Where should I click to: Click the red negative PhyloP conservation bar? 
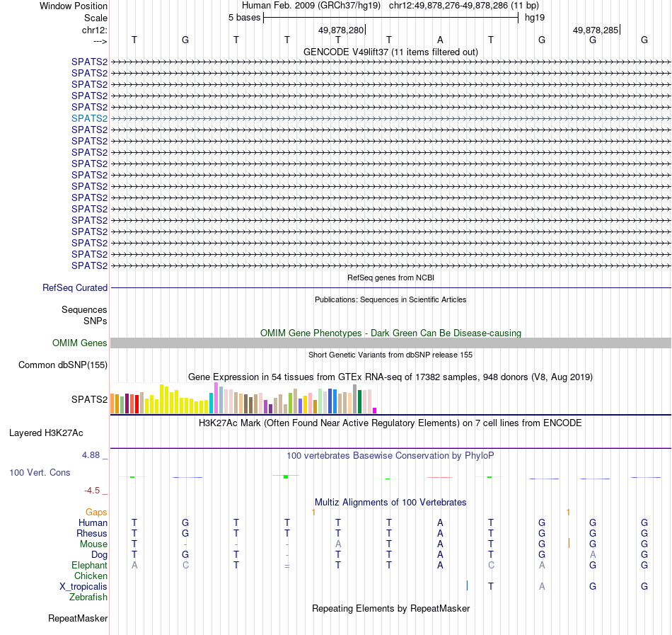pyautogui.click(x=440, y=477)
